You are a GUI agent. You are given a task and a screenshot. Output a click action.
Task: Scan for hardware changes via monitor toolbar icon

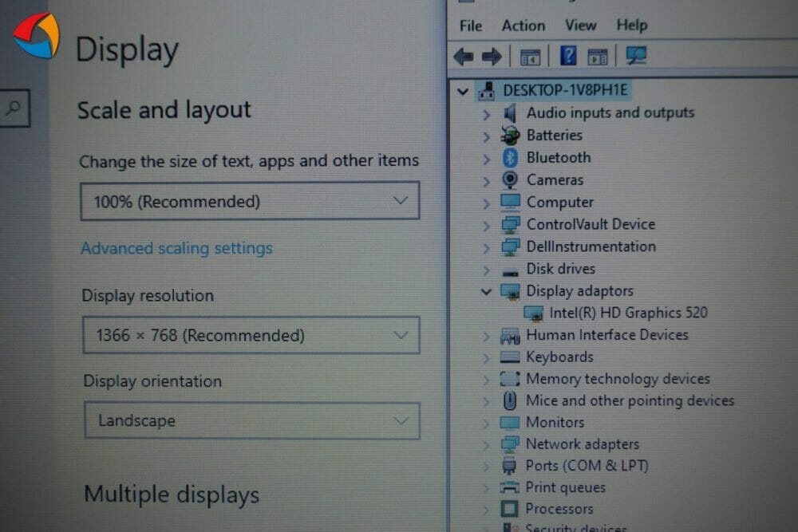click(x=636, y=56)
